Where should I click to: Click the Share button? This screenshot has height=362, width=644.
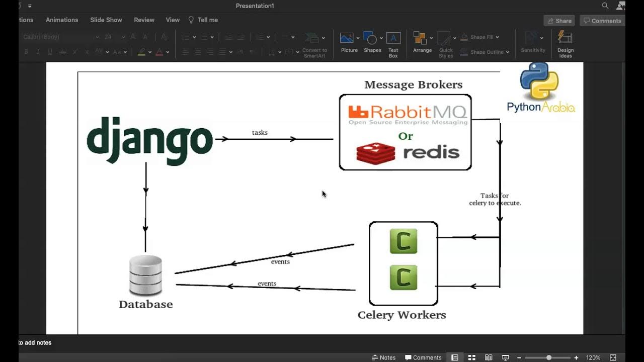[559, 21]
